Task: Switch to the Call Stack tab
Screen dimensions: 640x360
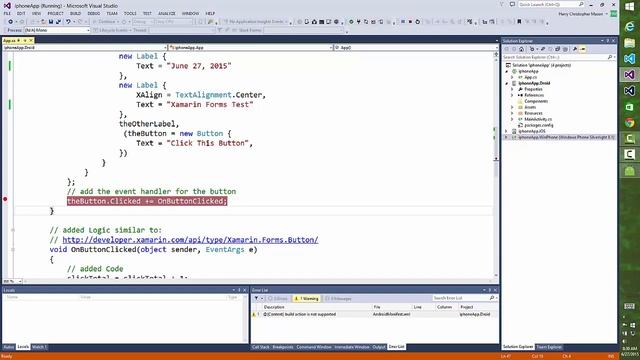Action: pos(260,347)
